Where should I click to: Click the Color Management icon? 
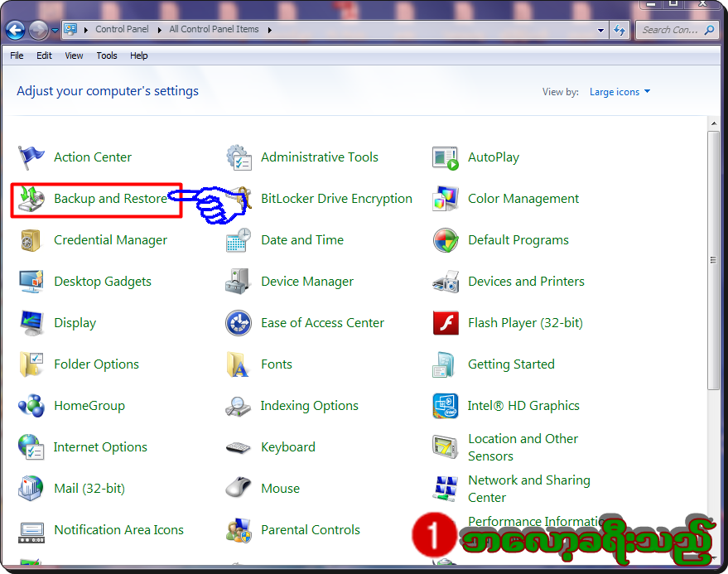click(x=446, y=199)
